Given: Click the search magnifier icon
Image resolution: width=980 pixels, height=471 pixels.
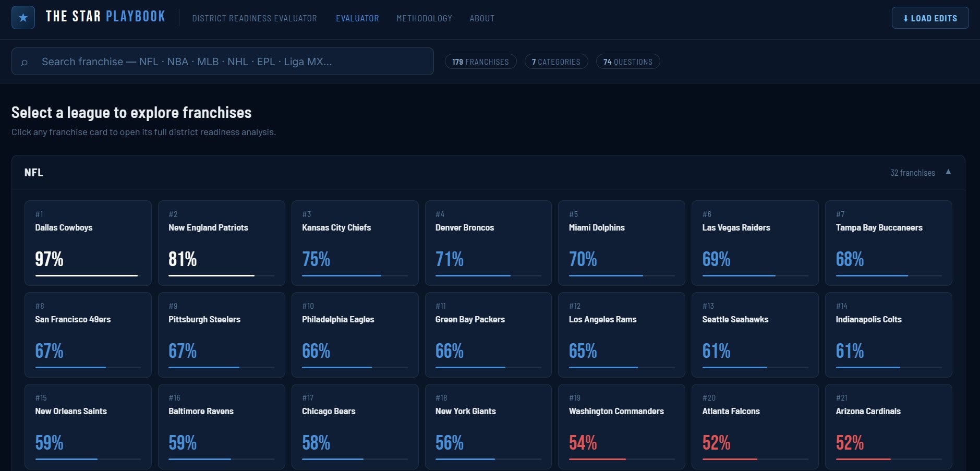Looking at the screenshot, I should tap(24, 62).
